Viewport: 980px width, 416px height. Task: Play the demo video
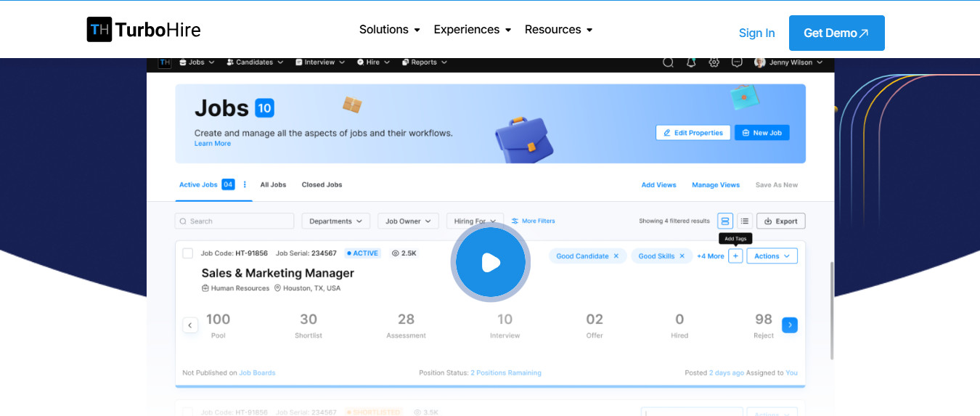tap(491, 262)
